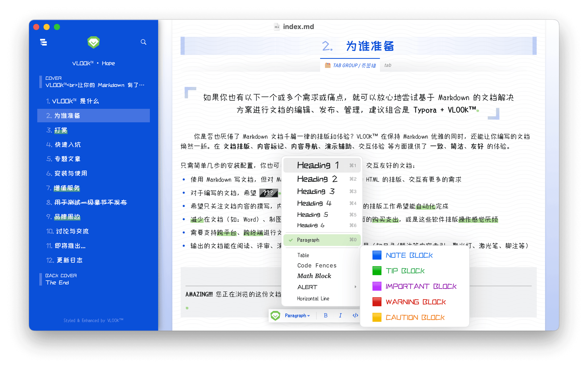Click the folder icon in TAB GROUP tab

click(328, 65)
